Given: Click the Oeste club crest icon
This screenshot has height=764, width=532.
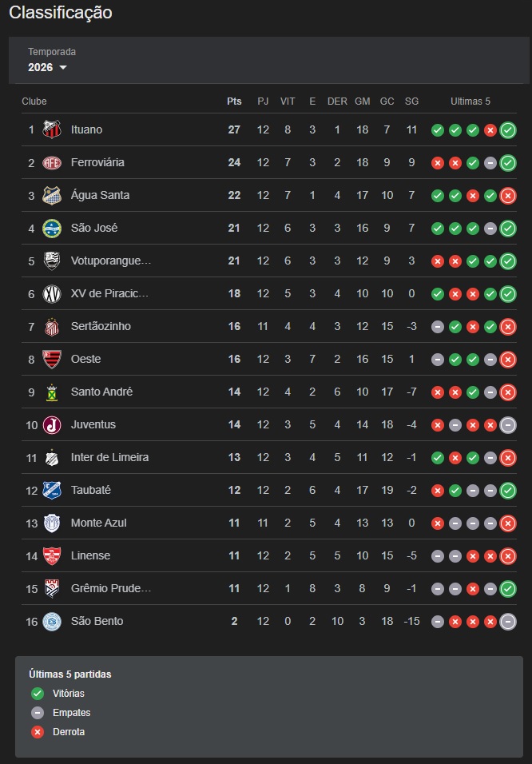Looking at the screenshot, I should coord(52,359).
